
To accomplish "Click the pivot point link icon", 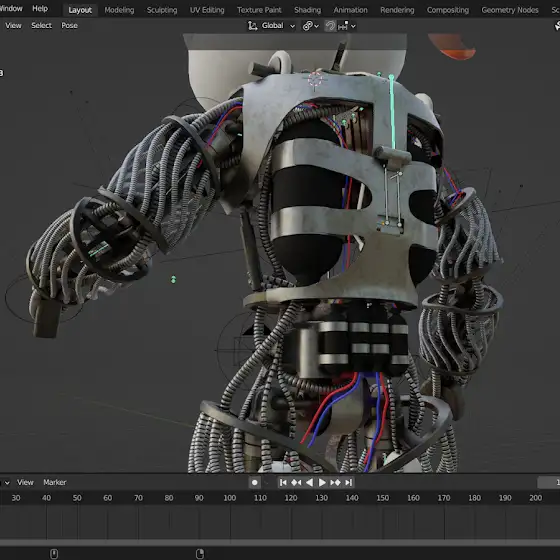I will click(307, 26).
